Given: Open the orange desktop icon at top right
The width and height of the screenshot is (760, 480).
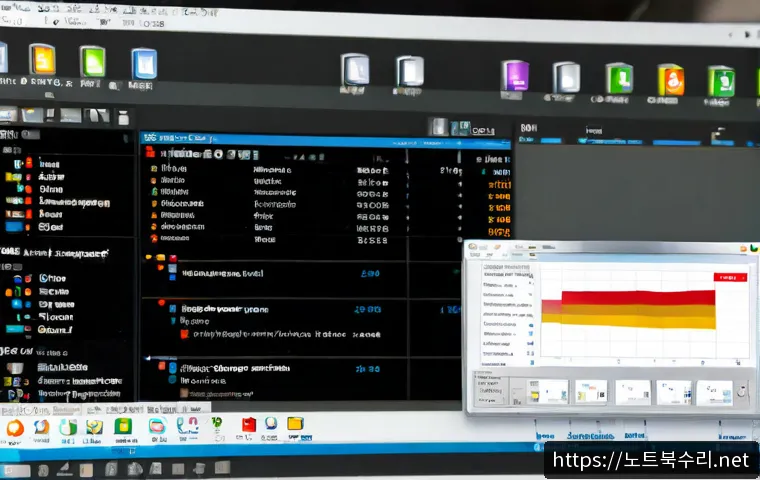Looking at the screenshot, I should click(671, 80).
